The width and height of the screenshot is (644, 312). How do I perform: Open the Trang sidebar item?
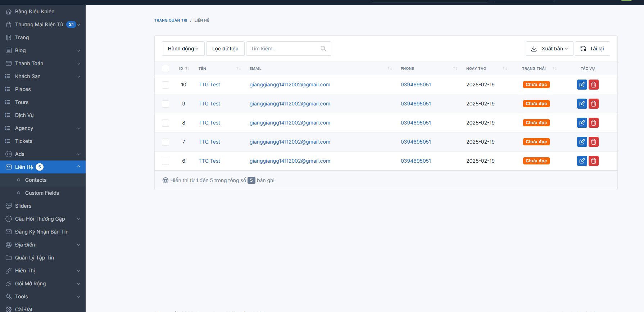(x=43, y=37)
